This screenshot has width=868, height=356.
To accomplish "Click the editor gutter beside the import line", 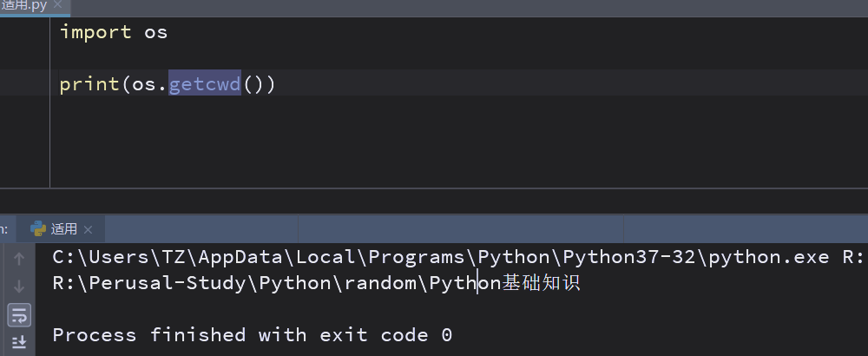I will point(24,33).
